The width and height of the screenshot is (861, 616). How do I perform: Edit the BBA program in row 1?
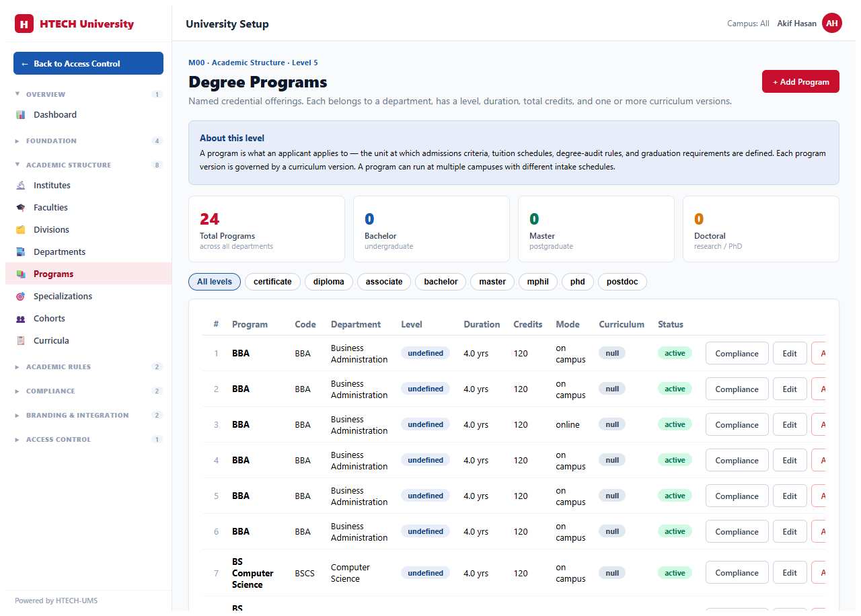(x=790, y=353)
